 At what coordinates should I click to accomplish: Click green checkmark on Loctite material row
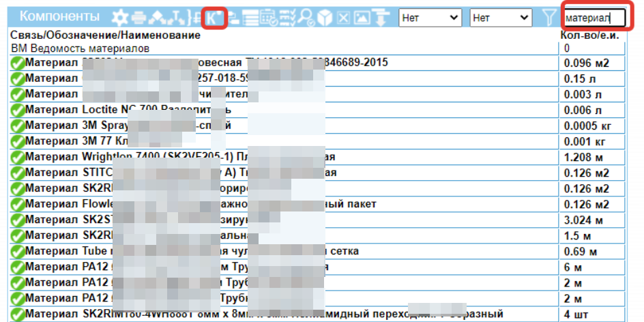(17, 110)
